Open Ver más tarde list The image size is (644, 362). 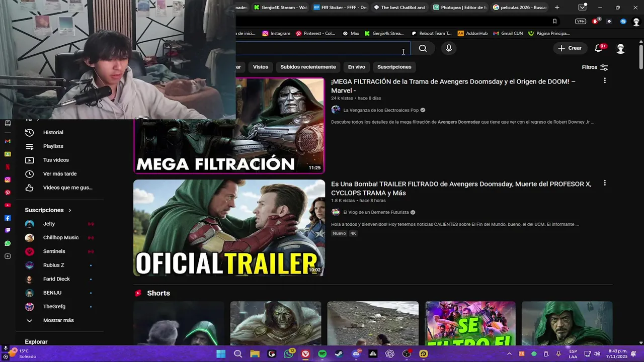59,174
